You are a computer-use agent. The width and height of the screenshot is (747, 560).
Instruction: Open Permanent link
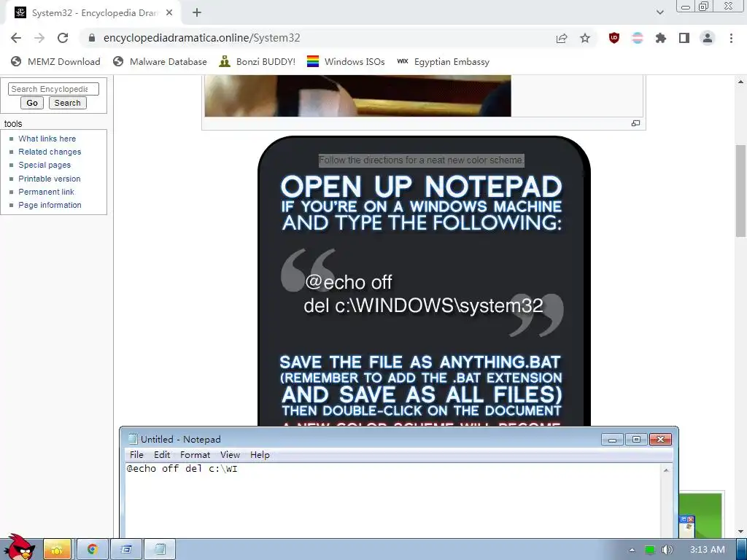tap(46, 192)
